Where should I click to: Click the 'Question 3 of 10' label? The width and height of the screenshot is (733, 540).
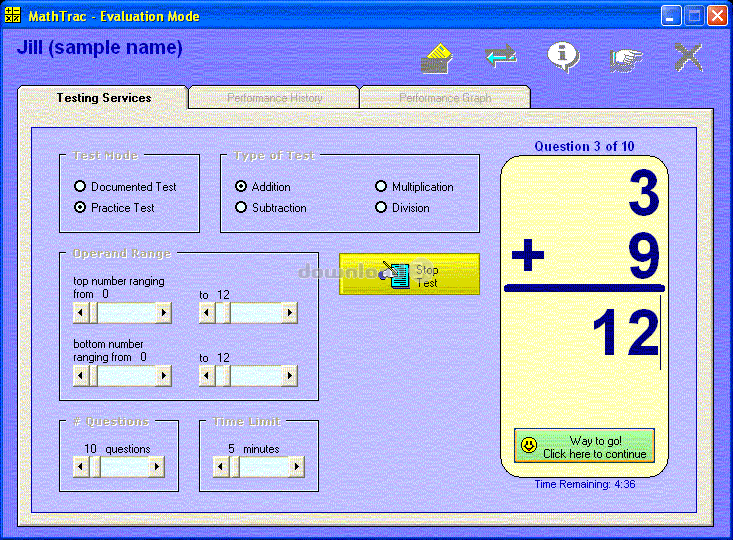point(584,146)
